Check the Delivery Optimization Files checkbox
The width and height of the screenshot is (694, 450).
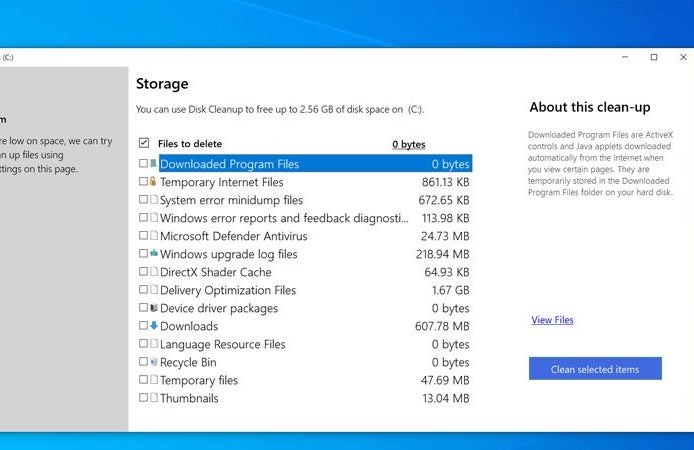coord(143,289)
